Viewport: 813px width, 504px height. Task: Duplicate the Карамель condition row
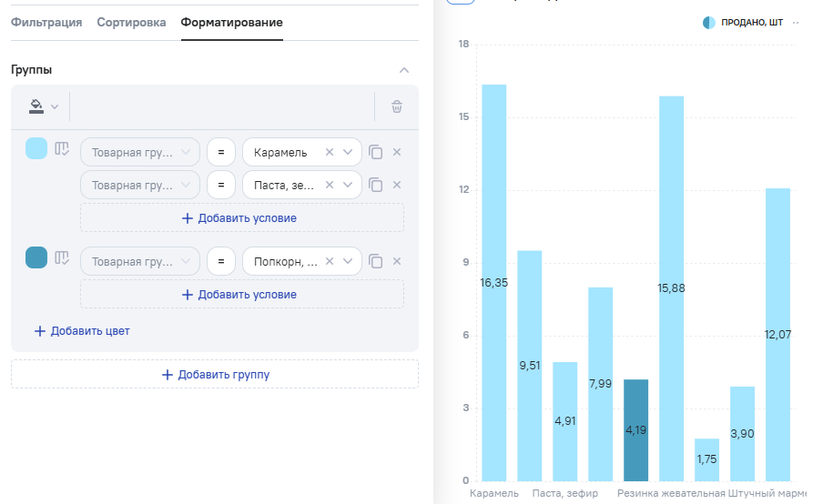(x=376, y=152)
